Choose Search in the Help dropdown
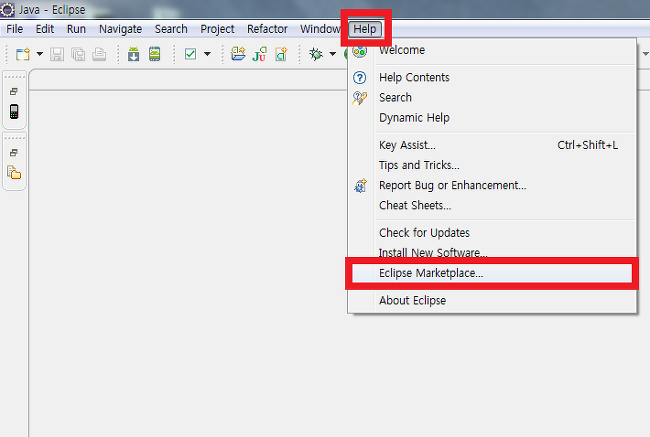 (492, 97)
